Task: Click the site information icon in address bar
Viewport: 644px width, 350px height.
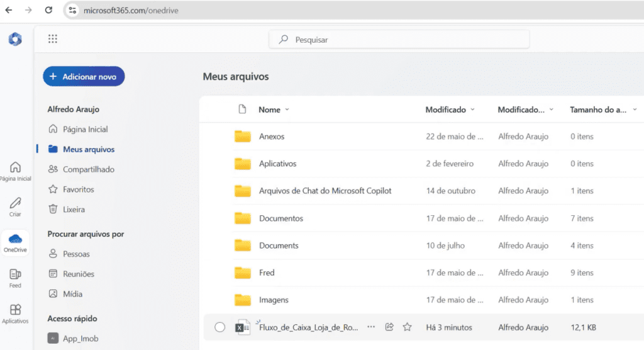Action: click(73, 10)
